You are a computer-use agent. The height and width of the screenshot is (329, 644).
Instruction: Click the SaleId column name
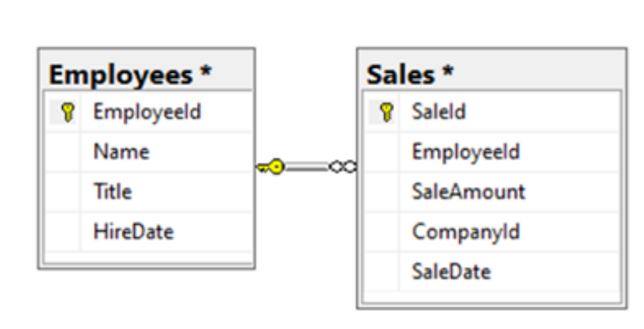[439, 112]
